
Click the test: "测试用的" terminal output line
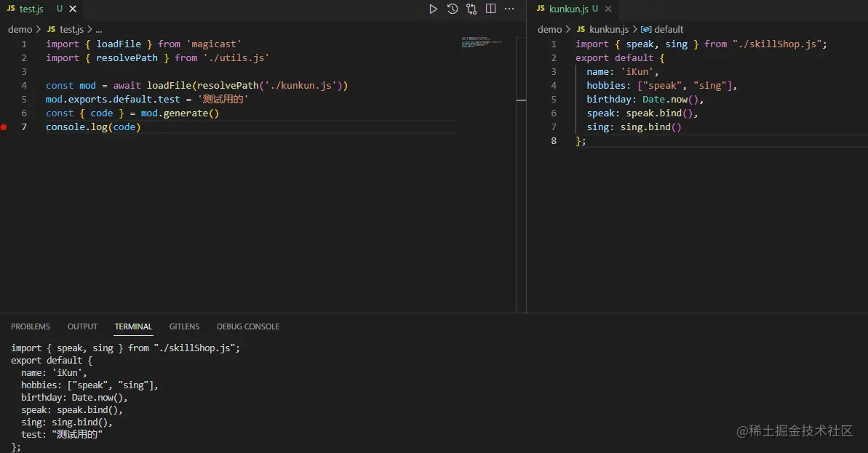click(61, 435)
